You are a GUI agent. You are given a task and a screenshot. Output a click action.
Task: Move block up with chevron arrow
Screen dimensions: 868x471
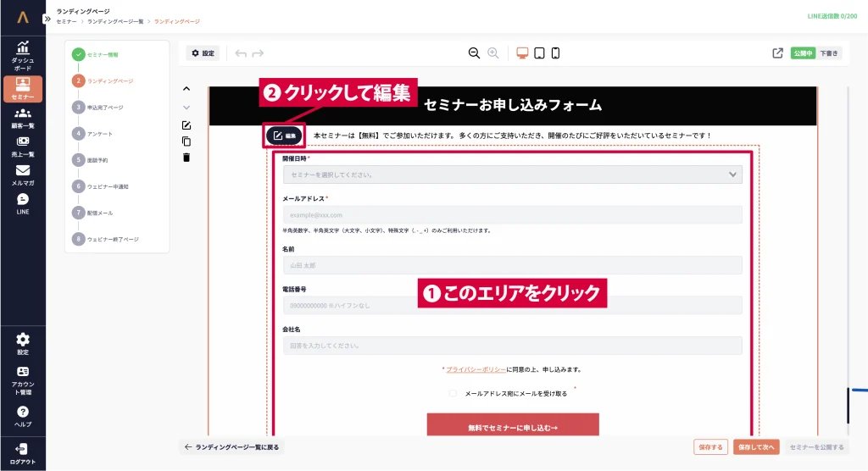tap(186, 89)
